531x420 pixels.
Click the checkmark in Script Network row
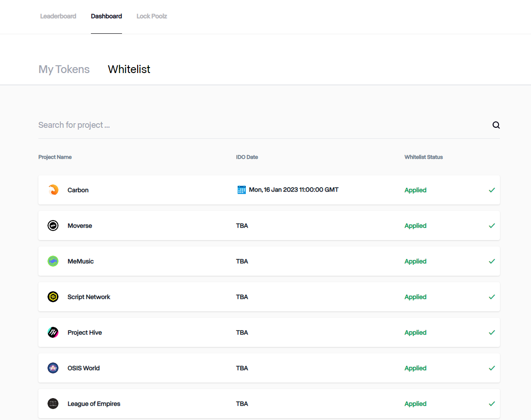pos(492,297)
